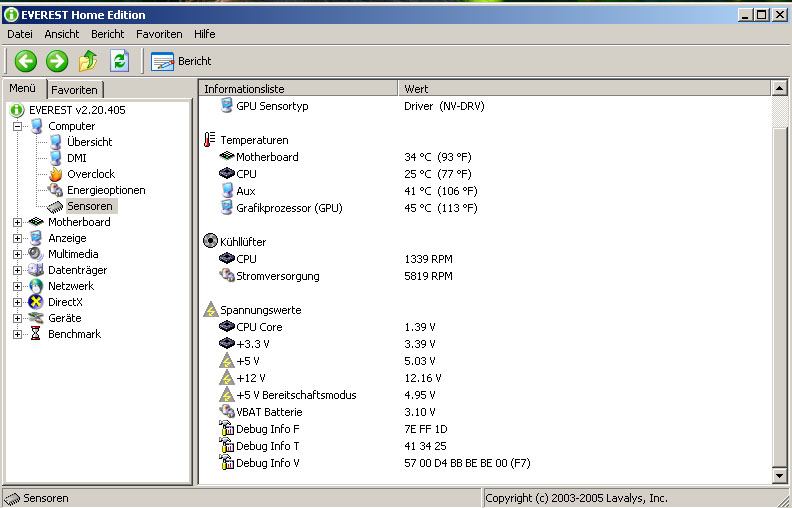Expand the Multimedia tree node
This screenshot has height=508, width=792.
pyautogui.click(x=17, y=254)
